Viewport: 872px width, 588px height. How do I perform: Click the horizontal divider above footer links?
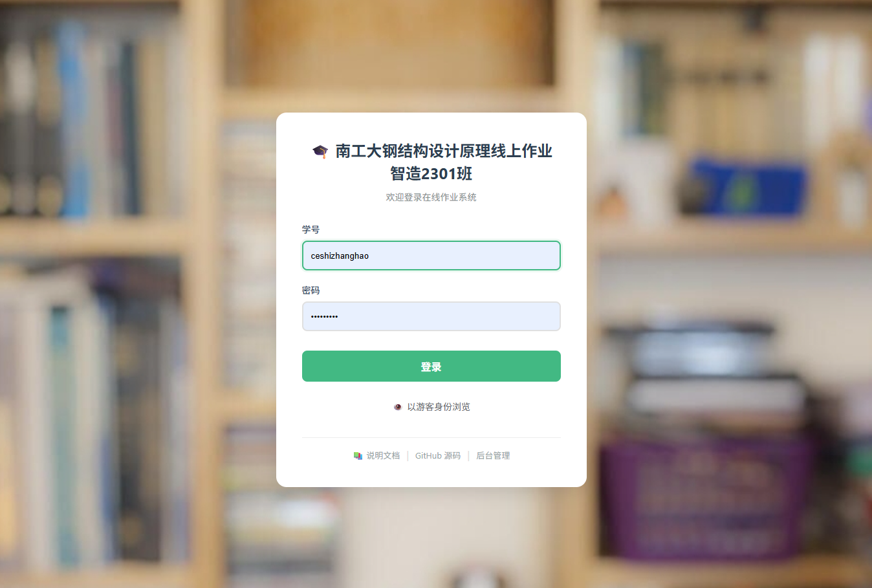pos(431,438)
